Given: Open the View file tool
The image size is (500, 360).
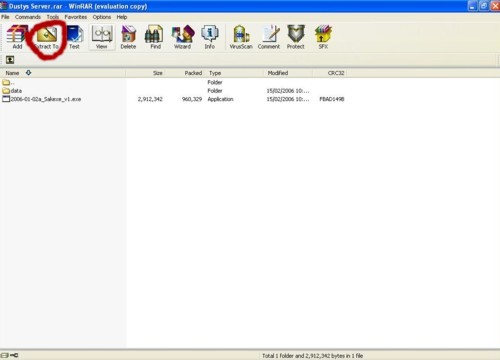Looking at the screenshot, I should click(102, 37).
